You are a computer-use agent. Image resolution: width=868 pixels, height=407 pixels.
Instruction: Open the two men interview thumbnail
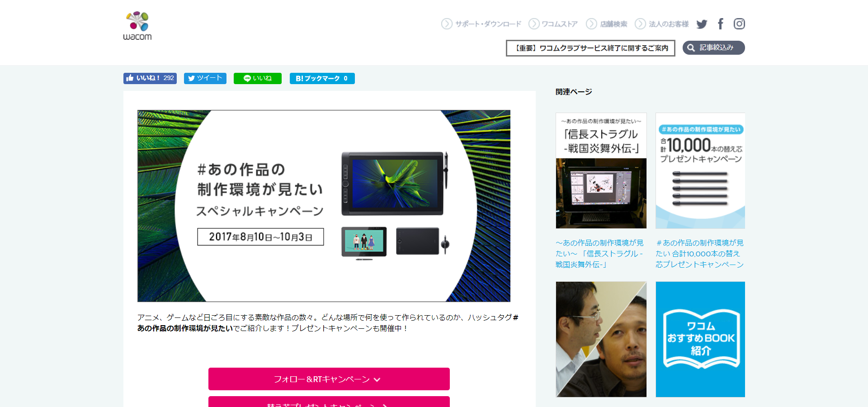tap(601, 339)
